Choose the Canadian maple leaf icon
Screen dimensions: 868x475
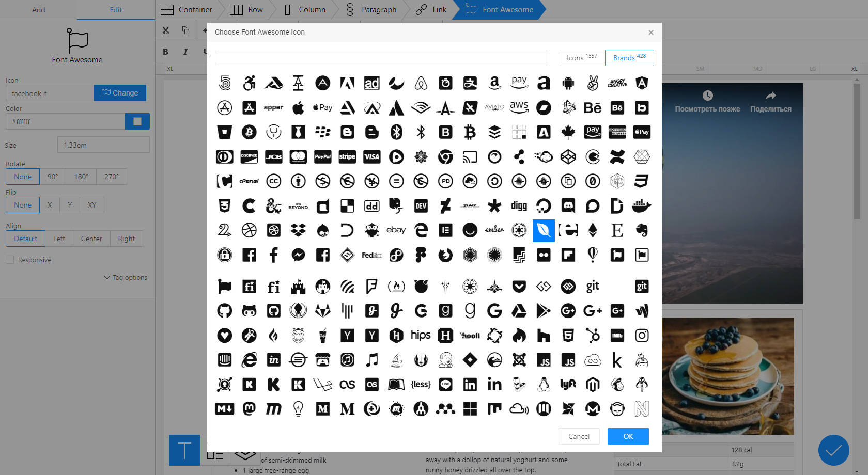point(568,132)
